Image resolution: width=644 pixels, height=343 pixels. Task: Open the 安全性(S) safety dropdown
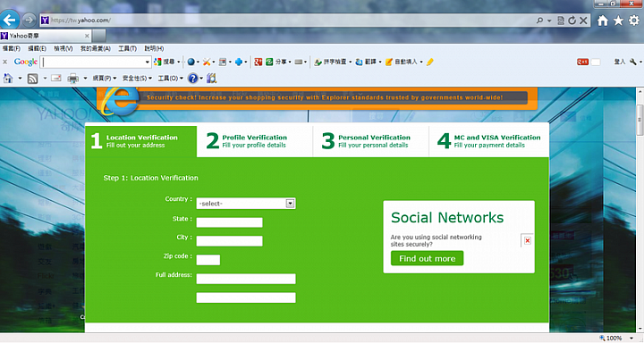tap(137, 78)
